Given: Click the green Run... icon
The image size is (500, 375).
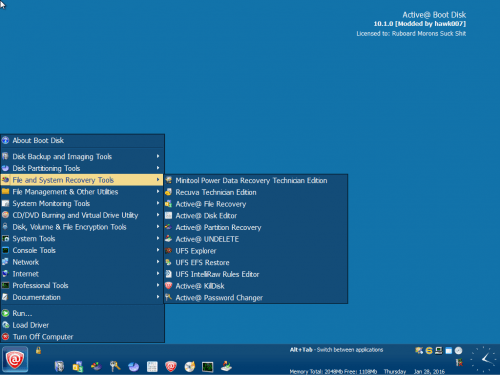Looking at the screenshot, I should coord(5,313).
